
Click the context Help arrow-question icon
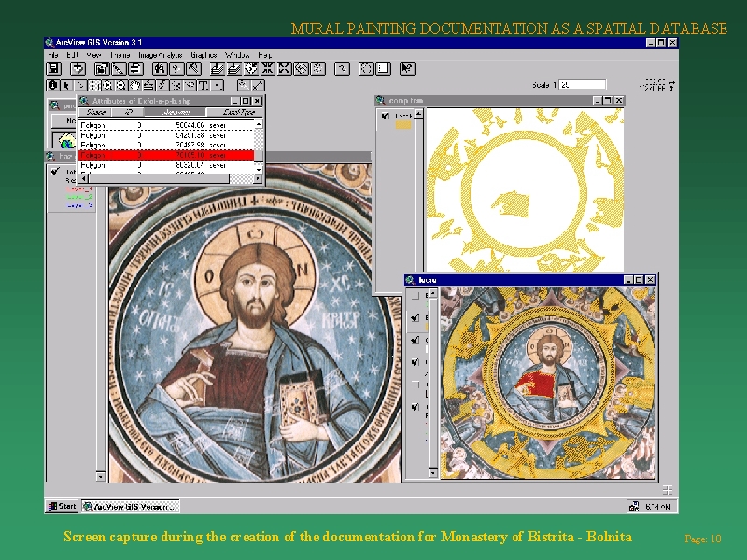point(407,69)
